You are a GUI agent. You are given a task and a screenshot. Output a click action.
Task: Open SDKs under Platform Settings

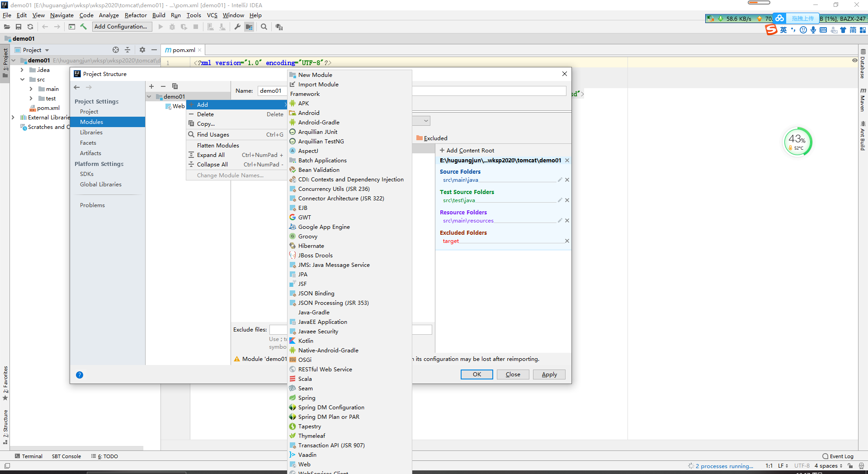pyautogui.click(x=87, y=174)
